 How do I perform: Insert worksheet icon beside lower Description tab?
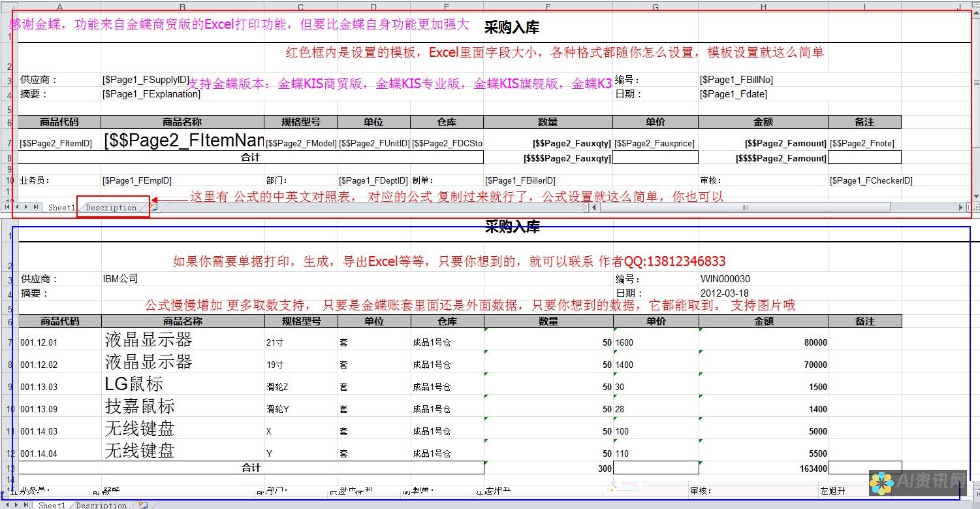click(144, 505)
